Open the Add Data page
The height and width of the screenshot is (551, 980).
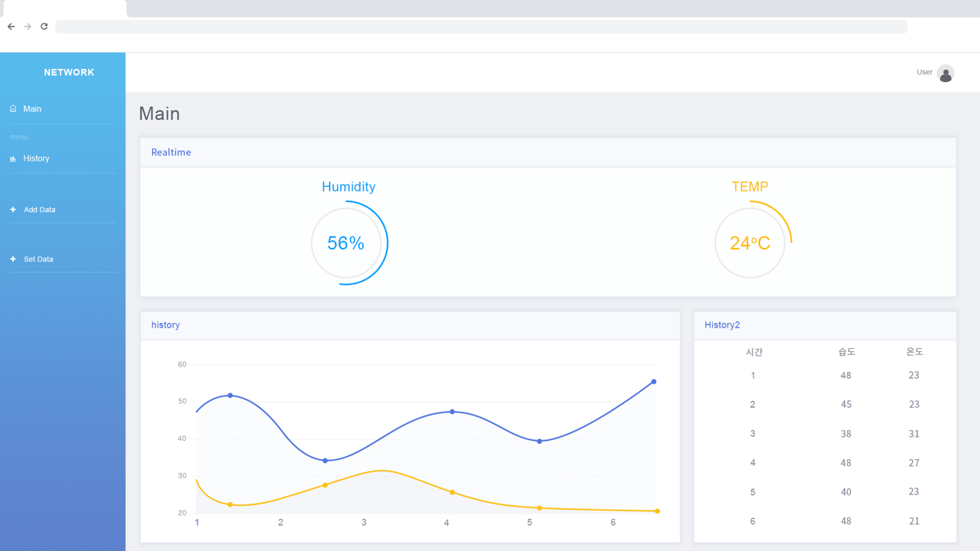(39, 209)
